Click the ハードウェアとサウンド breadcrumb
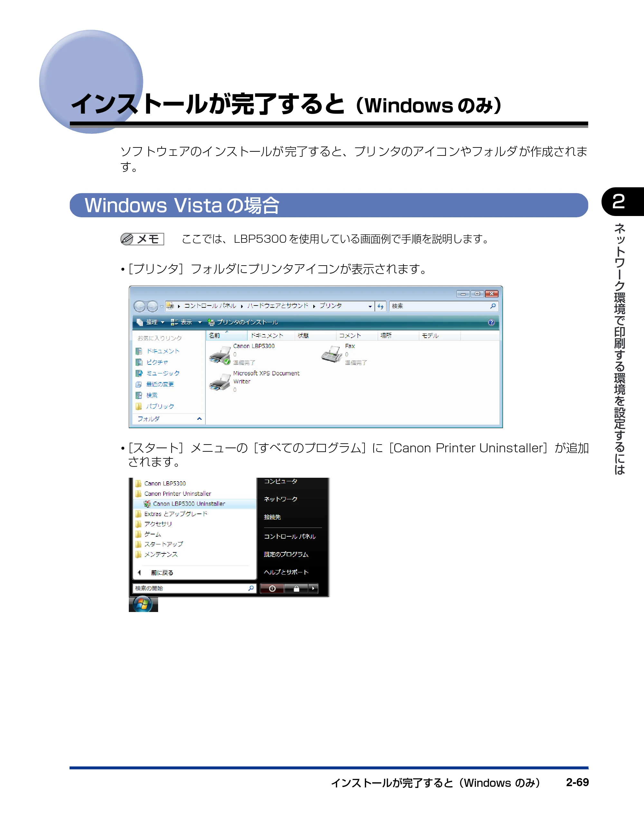Screen dimensions: 644x828 click(278, 306)
